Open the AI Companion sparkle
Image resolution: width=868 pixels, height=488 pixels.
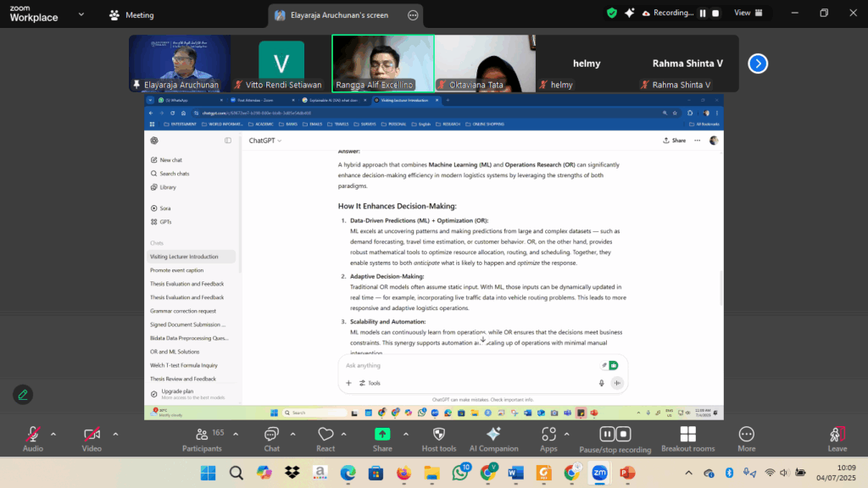click(494, 440)
